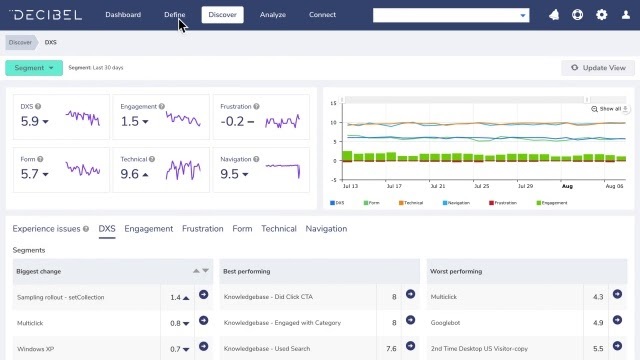
Task: Open Windows XP segment arrow
Action: (x=203, y=347)
